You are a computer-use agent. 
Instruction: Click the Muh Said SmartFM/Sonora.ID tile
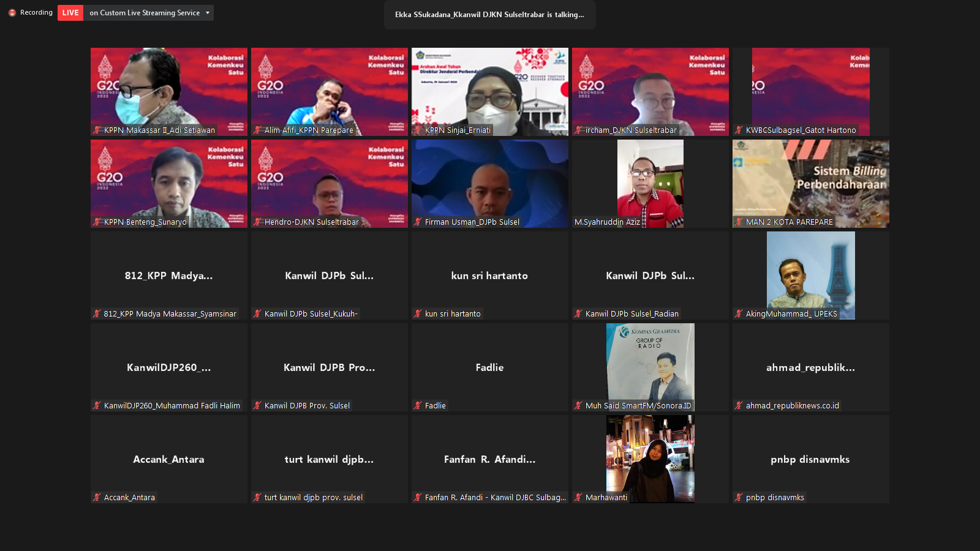click(650, 367)
